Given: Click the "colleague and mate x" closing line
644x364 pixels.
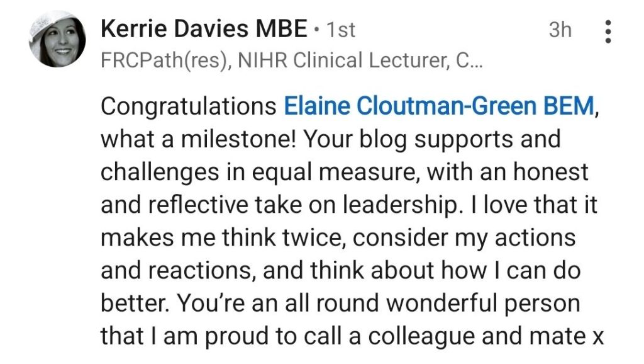Looking at the screenshot, I should pos(484,336).
